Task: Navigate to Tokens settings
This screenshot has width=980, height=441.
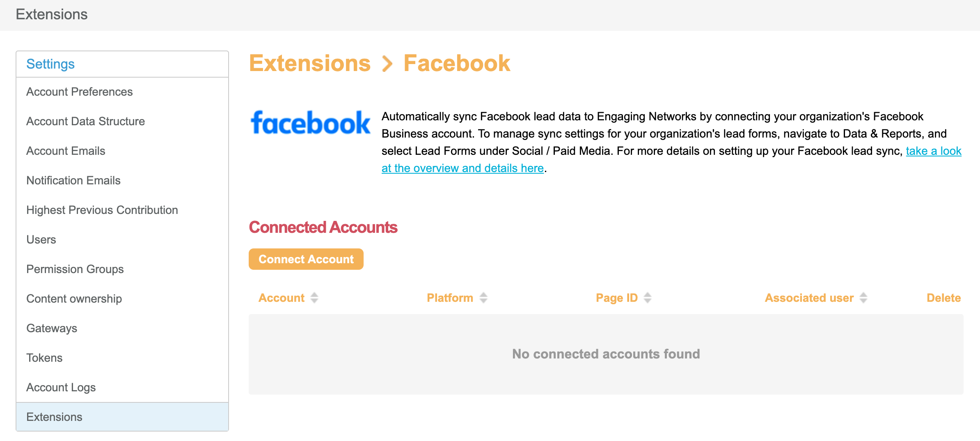Action: click(44, 358)
